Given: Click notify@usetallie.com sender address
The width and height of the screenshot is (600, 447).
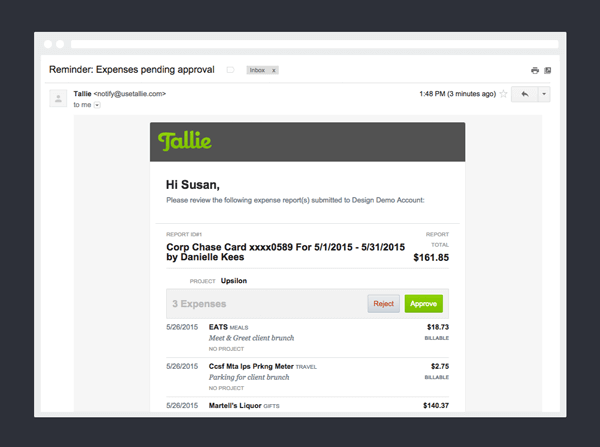Looking at the screenshot, I should click(x=130, y=94).
